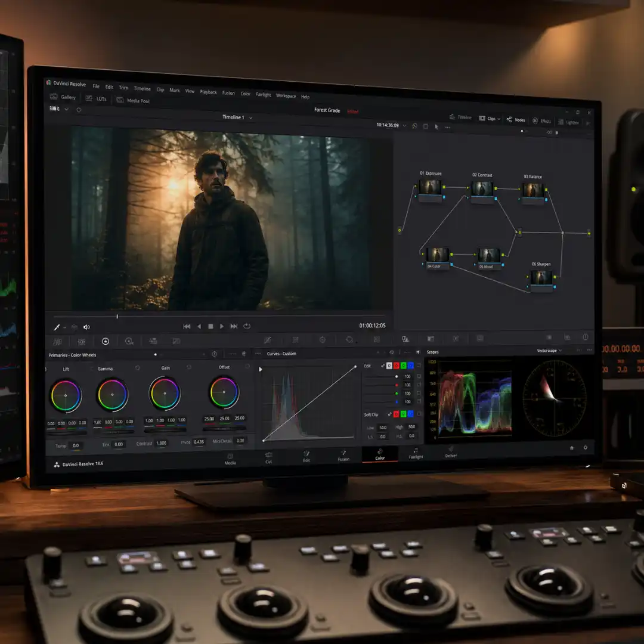Image resolution: width=644 pixels, height=644 pixels.
Task: Play the clip in reverse
Action: coord(199,327)
